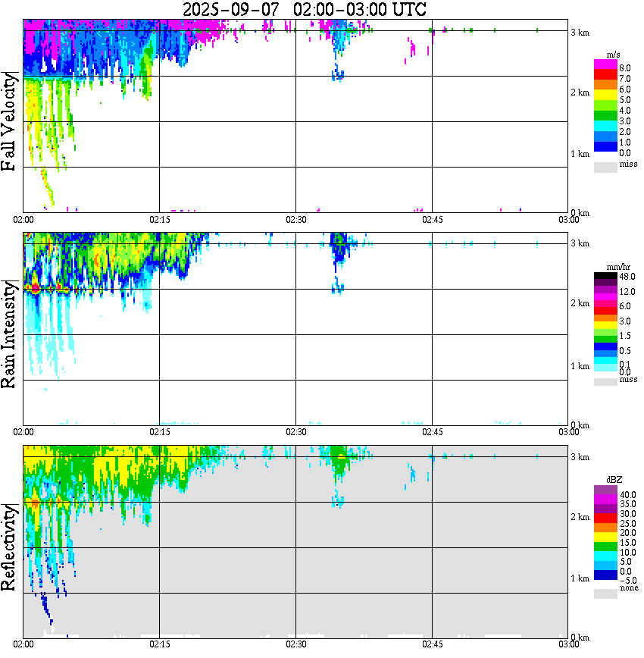Image resolution: width=644 pixels, height=658 pixels.
Task: Click the 1 km label beside Rain Intensity plot
Action: pyautogui.click(x=580, y=366)
